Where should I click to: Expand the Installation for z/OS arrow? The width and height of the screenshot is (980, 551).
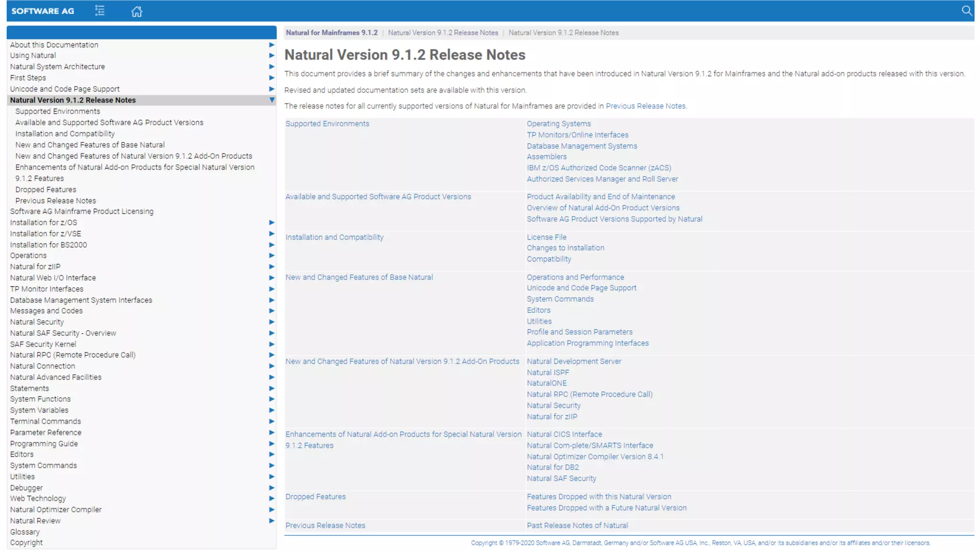(x=271, y=222)
